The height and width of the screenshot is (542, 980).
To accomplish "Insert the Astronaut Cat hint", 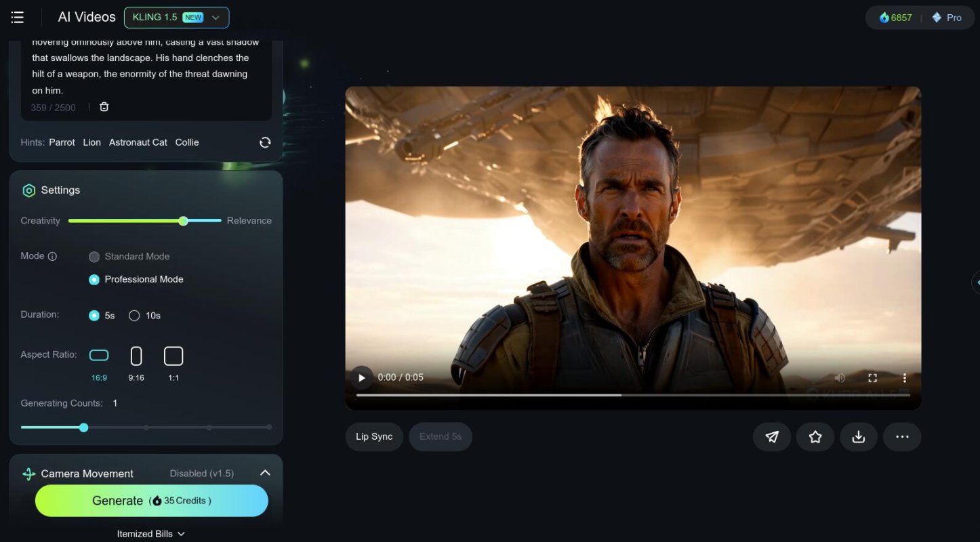I will [x=138, y=142].
